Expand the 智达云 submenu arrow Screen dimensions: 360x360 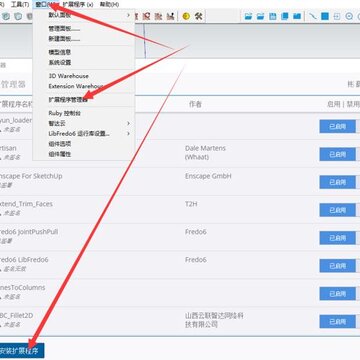click(x=128, y=123)
